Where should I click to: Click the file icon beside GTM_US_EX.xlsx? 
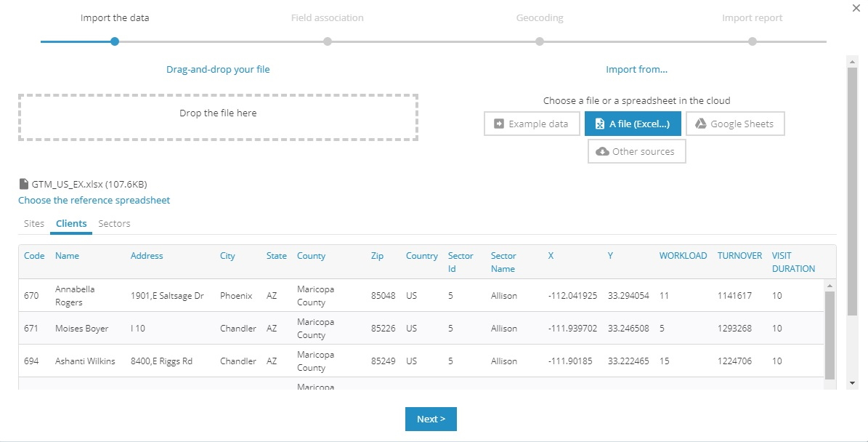23,185
